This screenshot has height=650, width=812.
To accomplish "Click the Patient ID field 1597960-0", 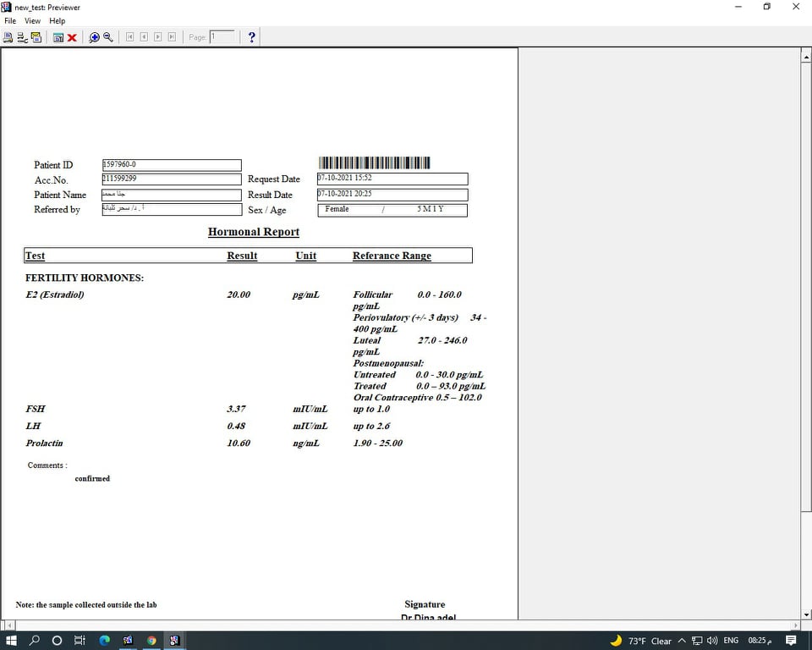I will [x=172, y=165].
